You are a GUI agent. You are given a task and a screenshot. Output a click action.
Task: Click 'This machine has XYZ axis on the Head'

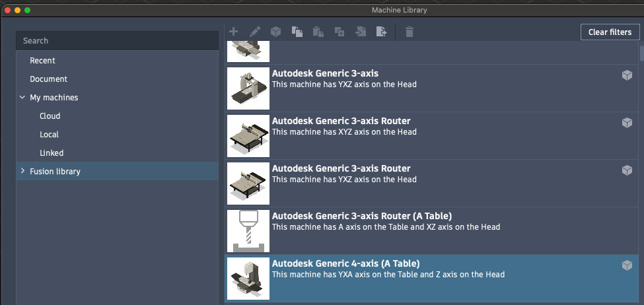pos(344,132)
